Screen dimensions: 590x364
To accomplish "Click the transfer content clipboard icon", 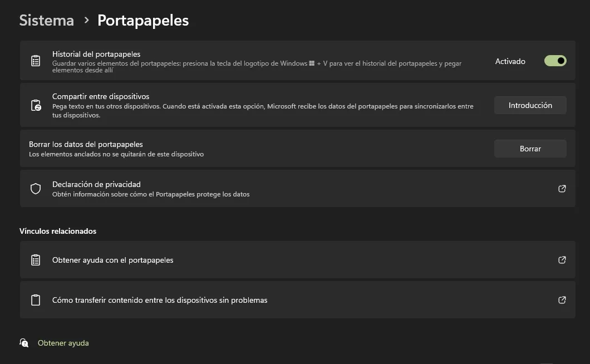I will pos(36,300).
